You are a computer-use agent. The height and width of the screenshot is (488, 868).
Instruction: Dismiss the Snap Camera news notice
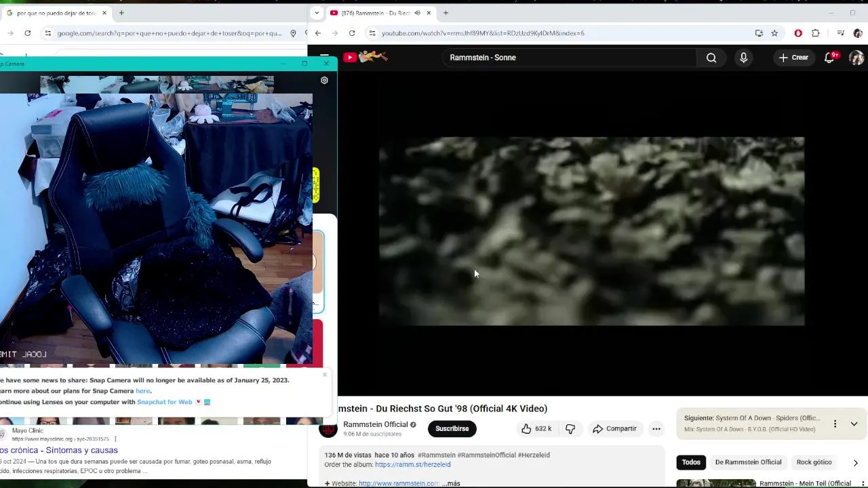click(325, 375)
